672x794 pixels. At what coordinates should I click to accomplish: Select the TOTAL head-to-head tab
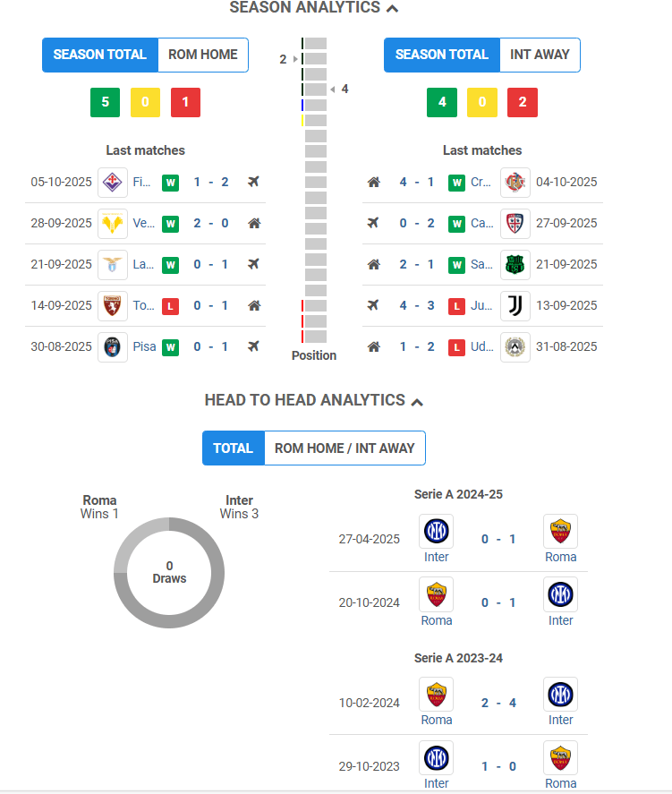click(x=233, y=448)
